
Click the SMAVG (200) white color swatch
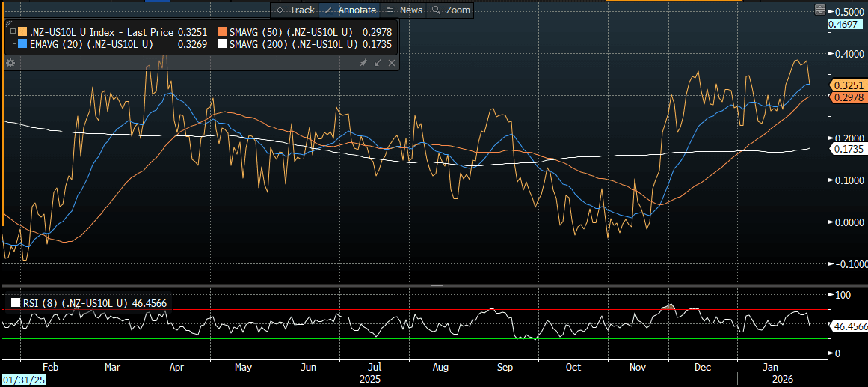pos(222,45)
